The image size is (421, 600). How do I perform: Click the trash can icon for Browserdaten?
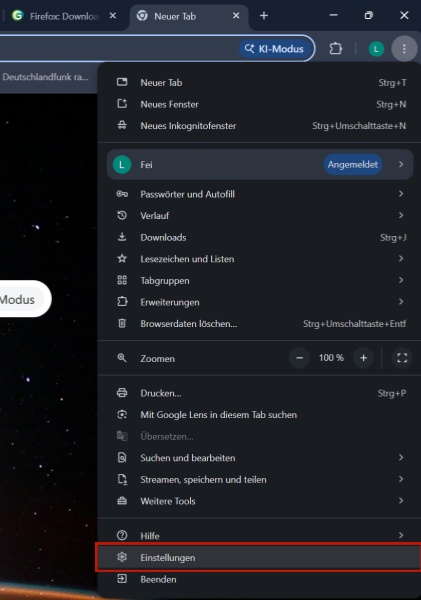122,323
